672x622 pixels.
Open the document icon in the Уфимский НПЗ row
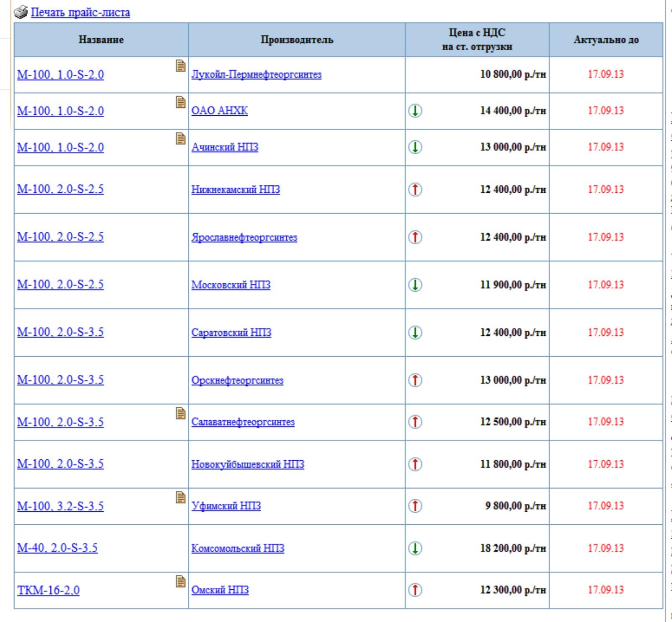click(181, 498)
